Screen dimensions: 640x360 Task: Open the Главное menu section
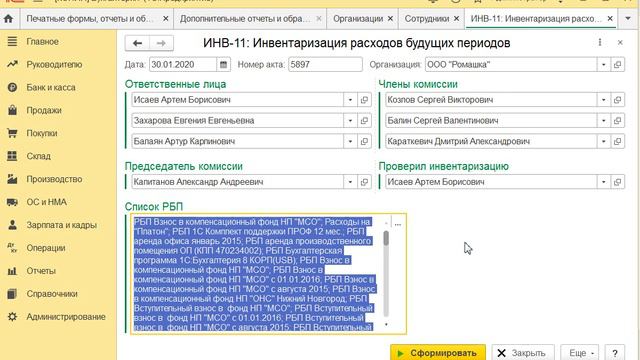point(42,42)
